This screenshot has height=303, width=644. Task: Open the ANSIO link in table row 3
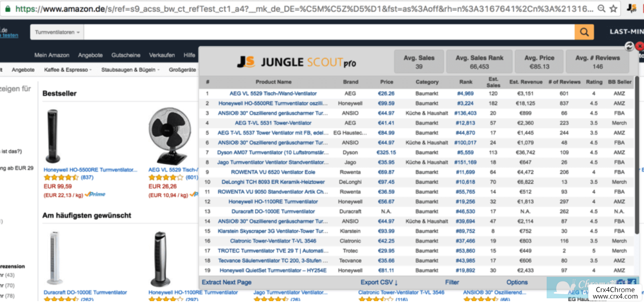click(x=273, y=113)
